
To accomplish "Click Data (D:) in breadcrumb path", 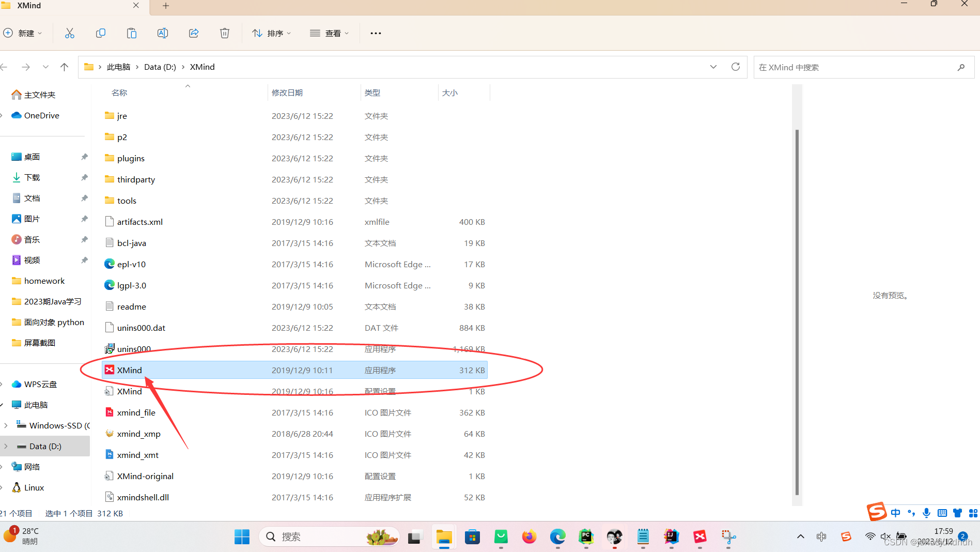I will 160,67.
